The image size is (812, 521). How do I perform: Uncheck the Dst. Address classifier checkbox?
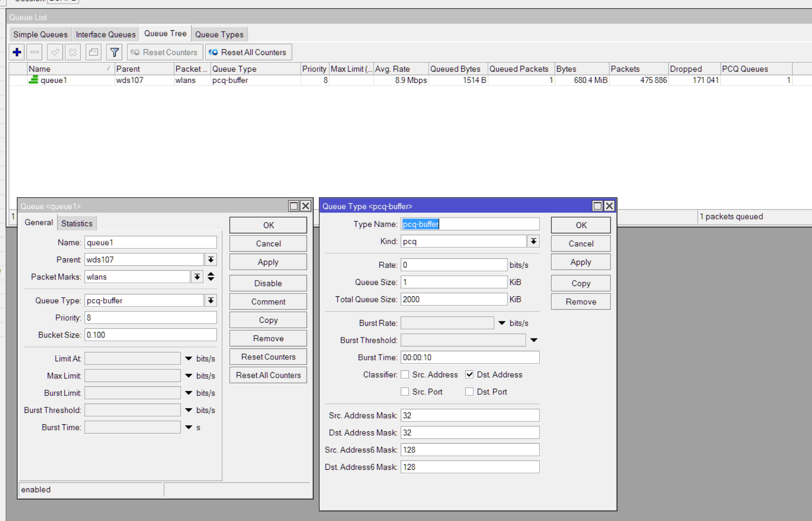tap(469, 375)
